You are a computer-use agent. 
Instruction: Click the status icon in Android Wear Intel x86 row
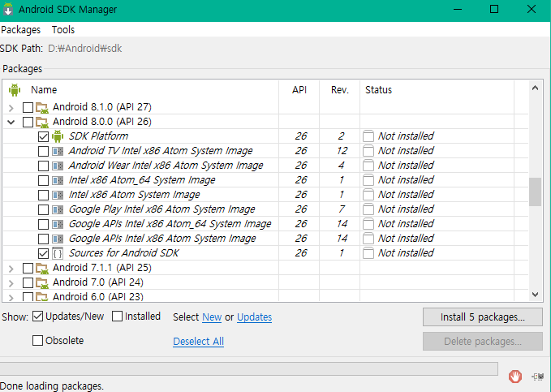coord(368,166)
